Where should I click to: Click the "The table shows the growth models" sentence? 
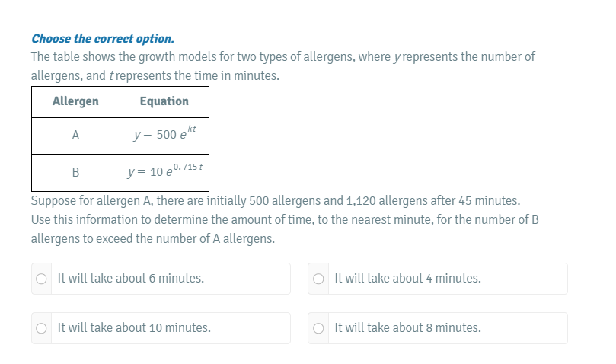pos(282,57)
